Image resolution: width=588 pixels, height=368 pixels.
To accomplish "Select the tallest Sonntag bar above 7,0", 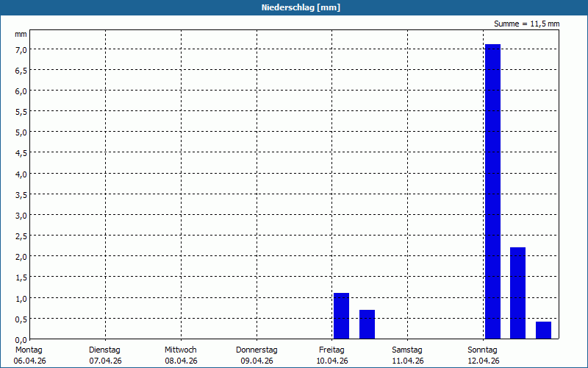I will click(492, 191).
